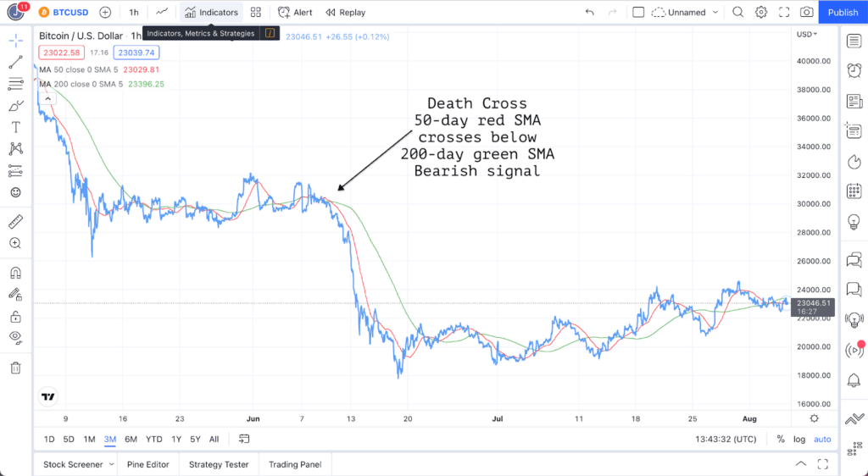
Task: Select the brush drawing tool
Action: click(x=15, y=106)
